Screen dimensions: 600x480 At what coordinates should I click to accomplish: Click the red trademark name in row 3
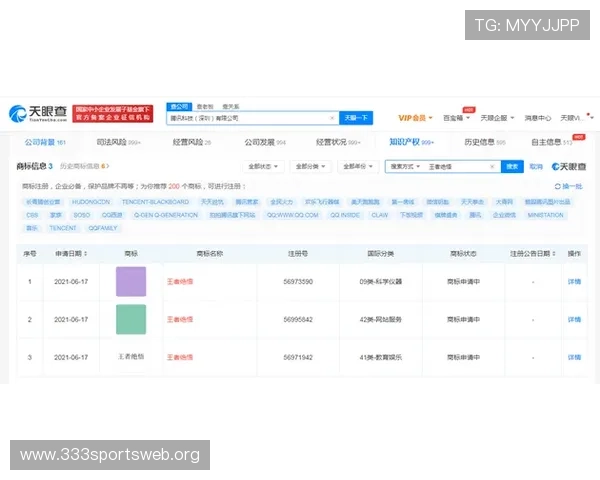(x=180, y=357)
